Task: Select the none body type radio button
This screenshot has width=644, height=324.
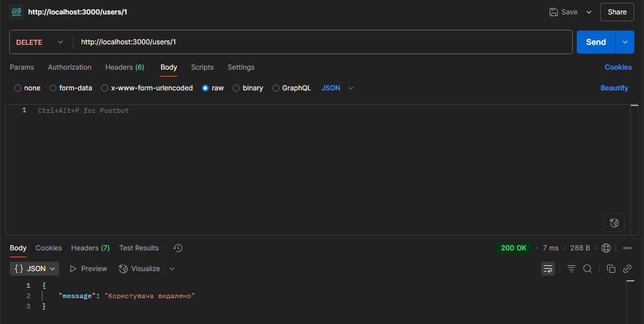Action: pyautogui.click(x=18, y=88)
